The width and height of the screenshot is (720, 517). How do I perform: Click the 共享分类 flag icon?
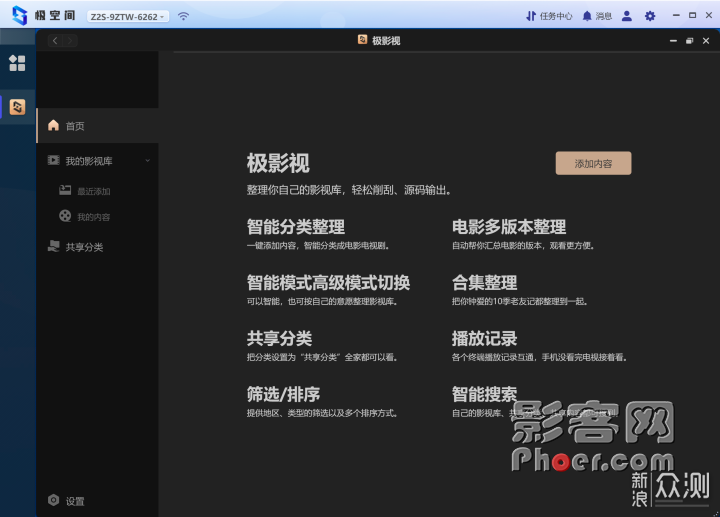point(54,246)
